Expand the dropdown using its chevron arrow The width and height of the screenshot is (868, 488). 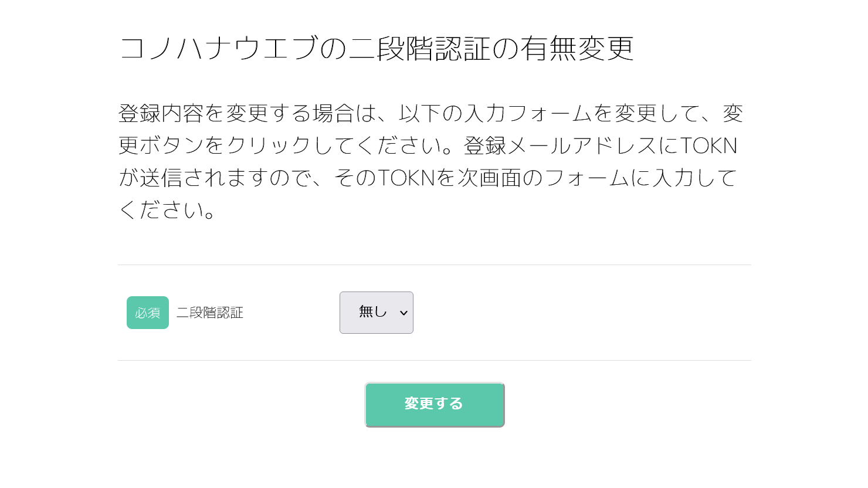click(404, 313)
